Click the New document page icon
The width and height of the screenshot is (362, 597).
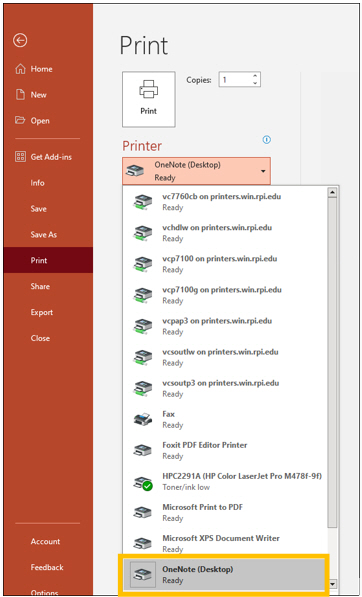pyautogui.click(x=20, y=94)
